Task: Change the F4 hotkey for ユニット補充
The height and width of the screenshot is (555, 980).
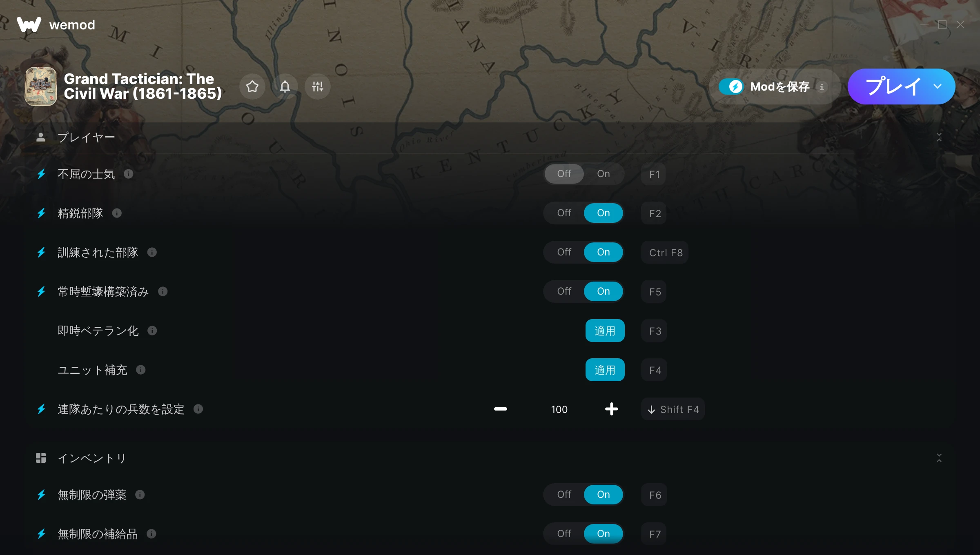Action: click(x=655, y=370)
